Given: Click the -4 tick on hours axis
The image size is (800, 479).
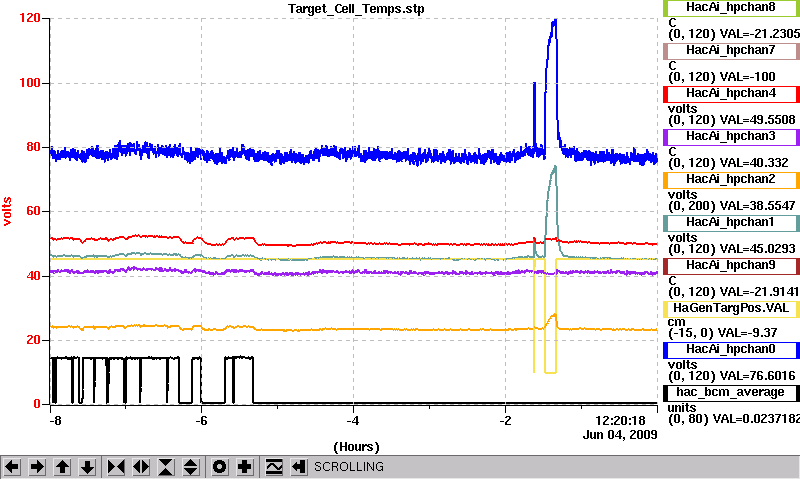Looking at the screenshot, I should [353, 421].
